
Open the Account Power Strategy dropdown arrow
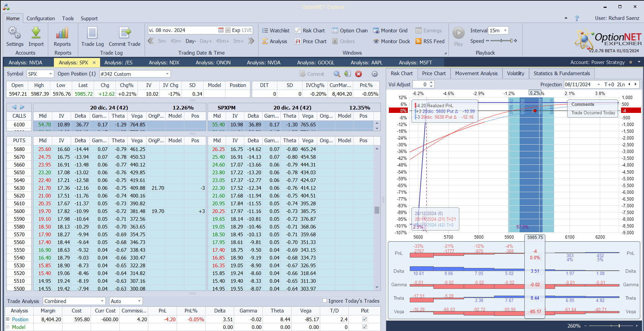[639, 62]
